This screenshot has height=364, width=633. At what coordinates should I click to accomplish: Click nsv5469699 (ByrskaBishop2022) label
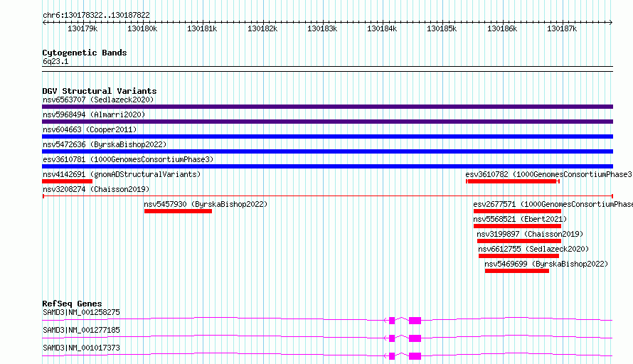pyautogui.click(x=546, y=264)
